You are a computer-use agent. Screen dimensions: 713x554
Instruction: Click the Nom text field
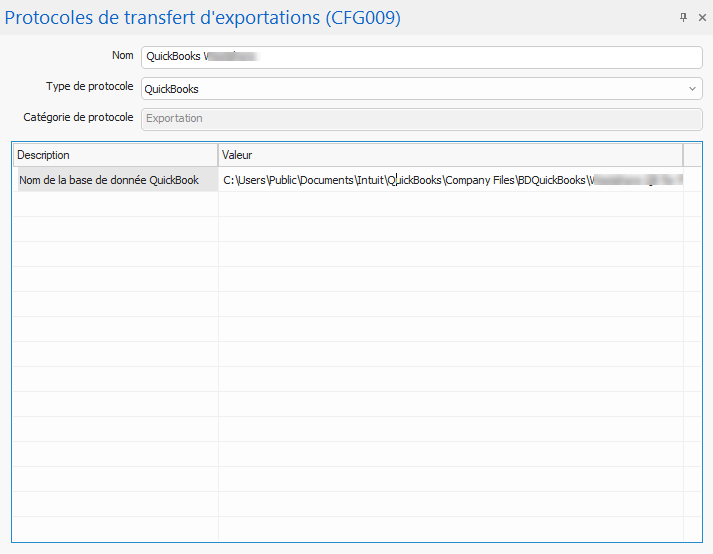[x=420, y=57]
